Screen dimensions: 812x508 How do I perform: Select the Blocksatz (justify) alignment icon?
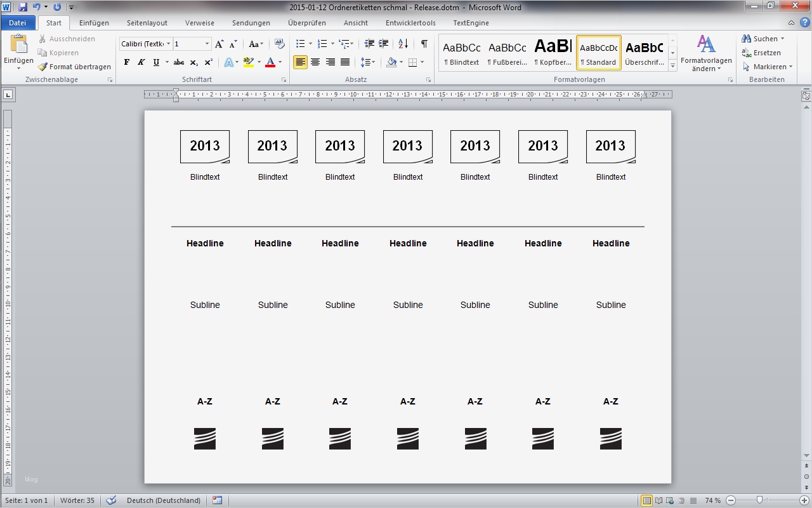click(345, 62)
